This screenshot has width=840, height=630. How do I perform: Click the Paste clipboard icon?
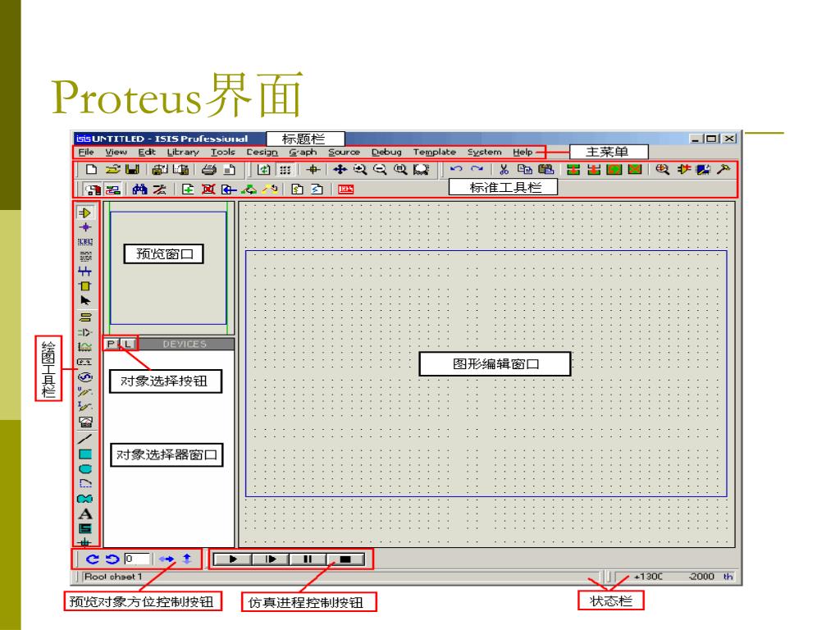pyautogui.click(x=546, y=170)
